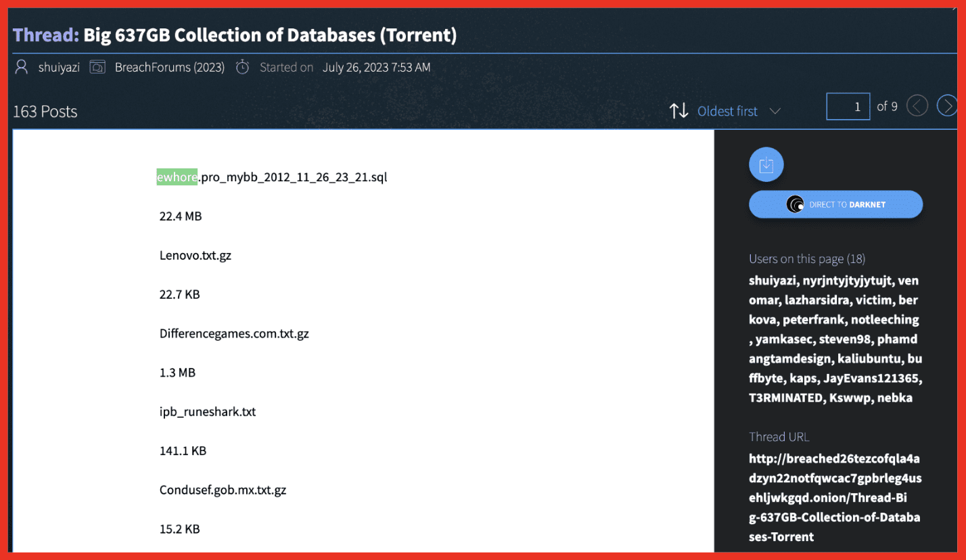Click the highlighted ewhore.pro_mybb sql filename
Screen dimensions: 966x560
[x=272, y=177]
